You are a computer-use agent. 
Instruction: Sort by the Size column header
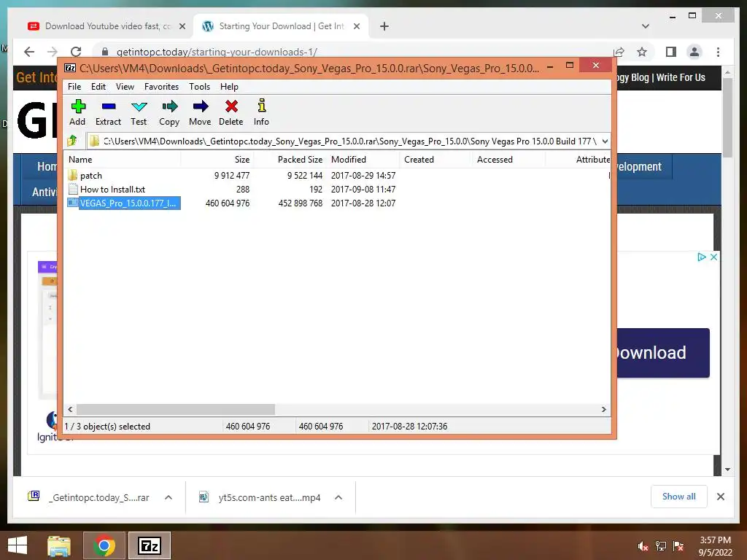coord(217,160)
